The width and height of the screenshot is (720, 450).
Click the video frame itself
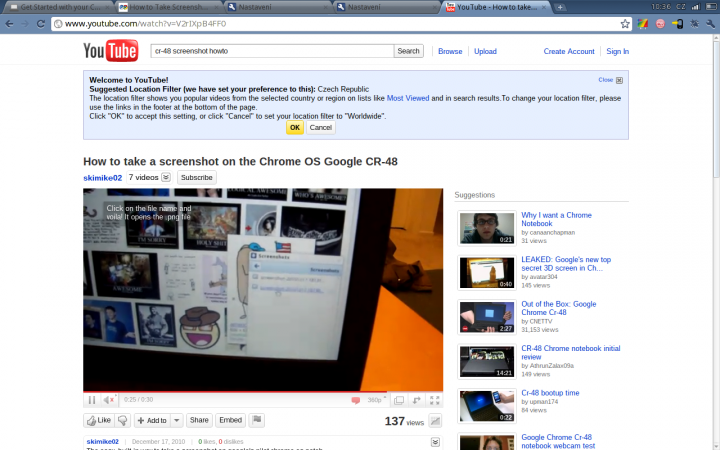(x=263, y=289)
